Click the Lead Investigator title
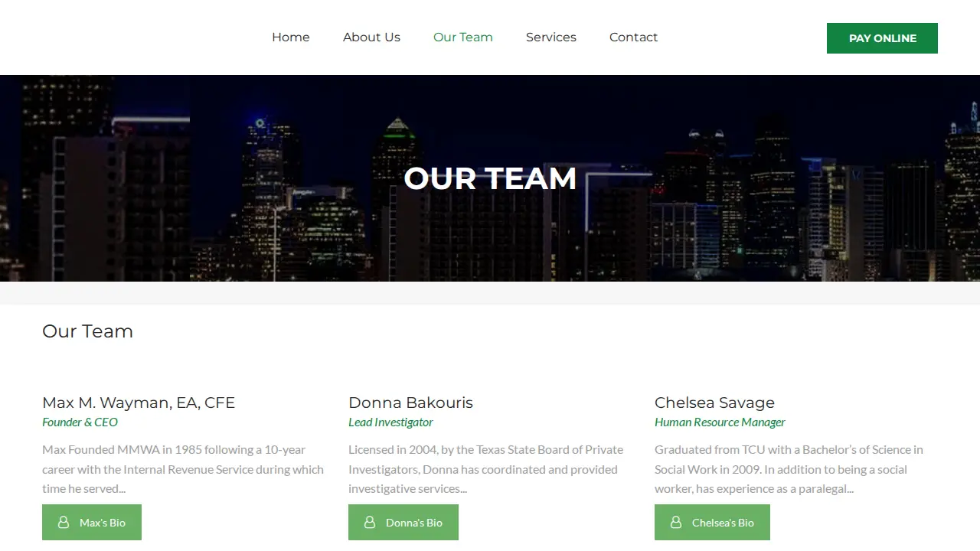Viewport: 980px width, 551px height. click(390, 422)
